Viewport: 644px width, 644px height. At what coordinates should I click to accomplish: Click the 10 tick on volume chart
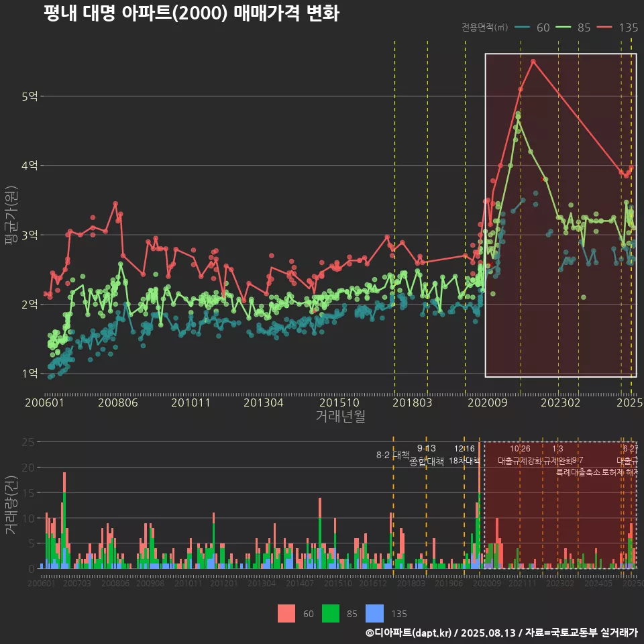28,519
